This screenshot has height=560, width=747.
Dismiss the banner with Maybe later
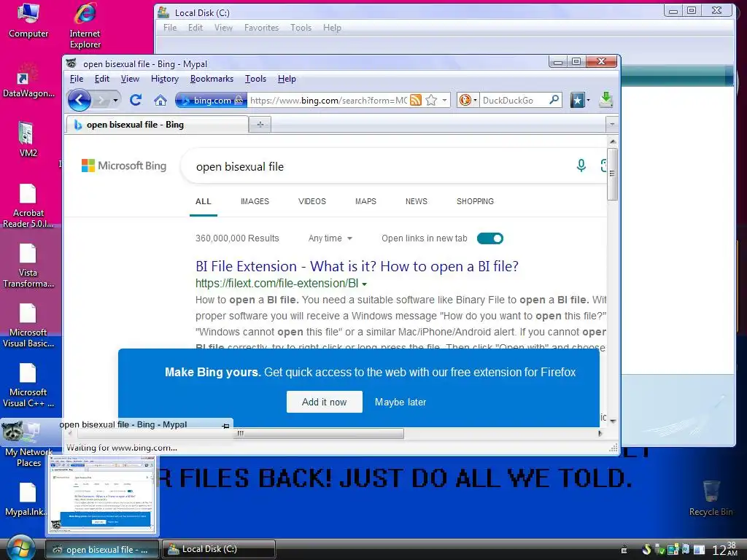[400, 402]
